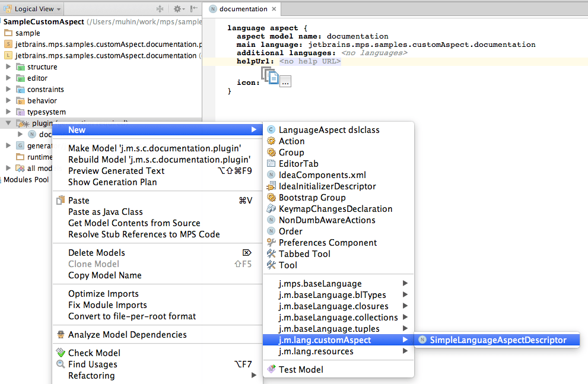Click the Tabbed Tool icon

tap(271, 253)
